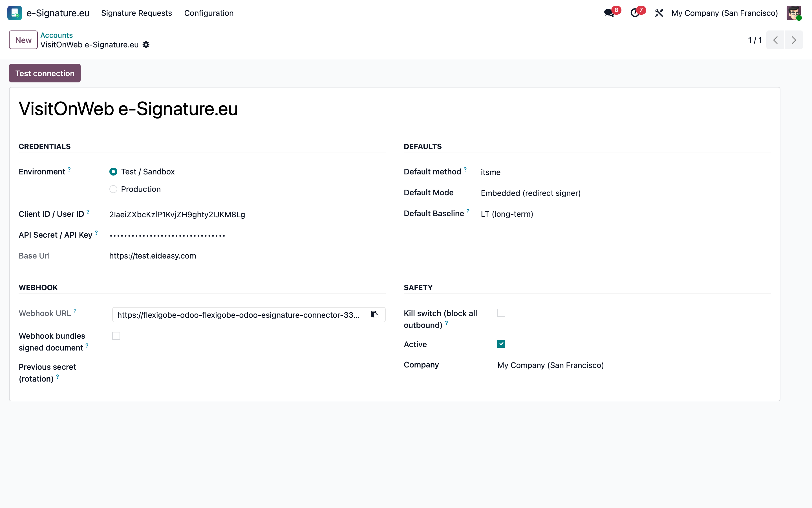
Task: Click the VisitOnWeb e-Signature.eu breadcrumb text
Action: coord(89,45)
